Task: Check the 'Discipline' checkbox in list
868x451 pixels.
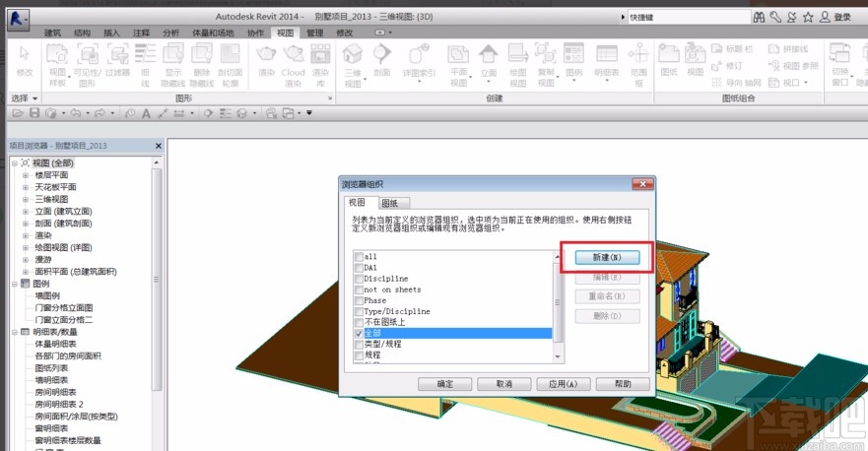Action: pos(359,279)
